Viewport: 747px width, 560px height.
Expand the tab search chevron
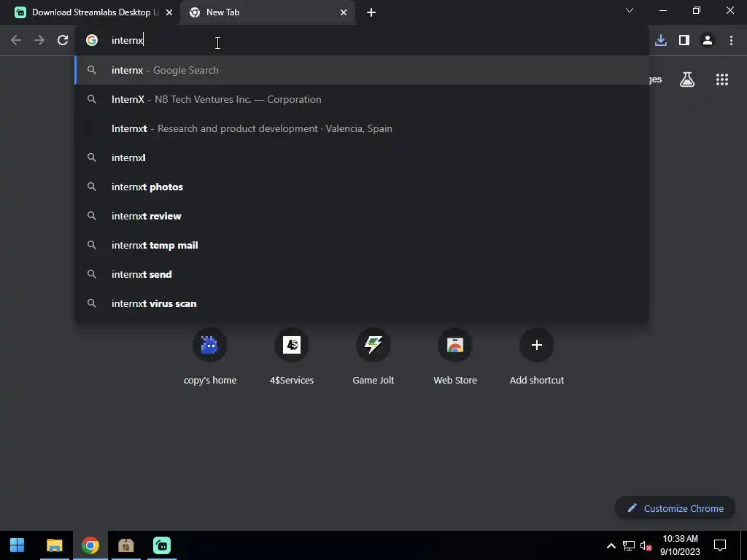(630, 10)
